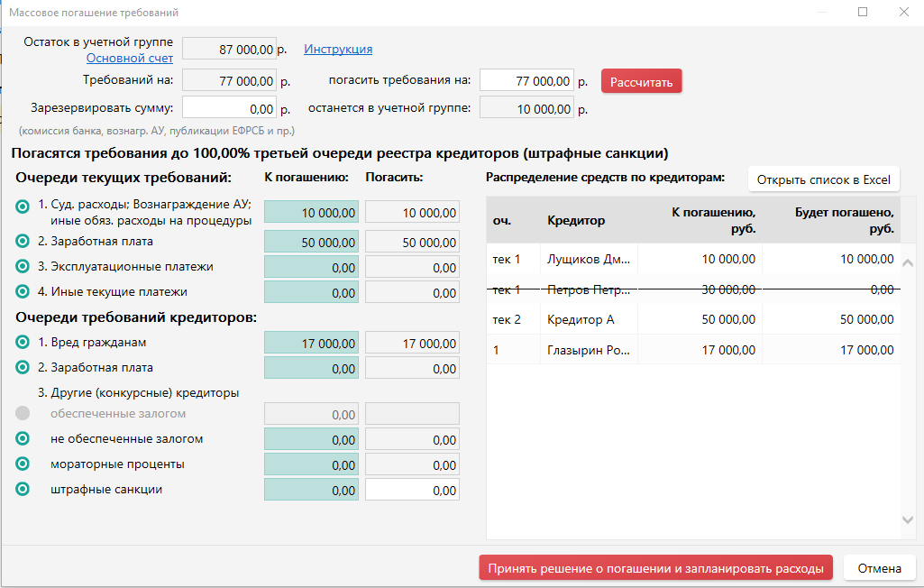Select 'штрафные санкции' radio button
The image size is (924, 588).
[x=23, y=490]
